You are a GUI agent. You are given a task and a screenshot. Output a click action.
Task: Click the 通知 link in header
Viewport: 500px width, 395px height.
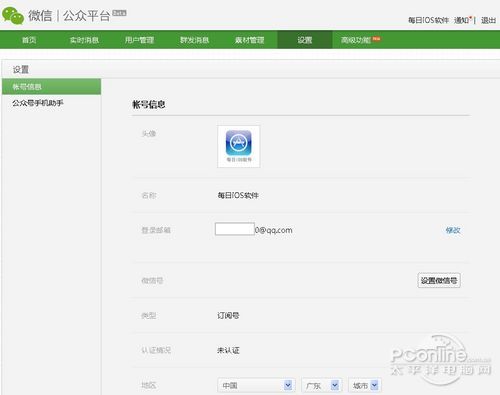462,20
